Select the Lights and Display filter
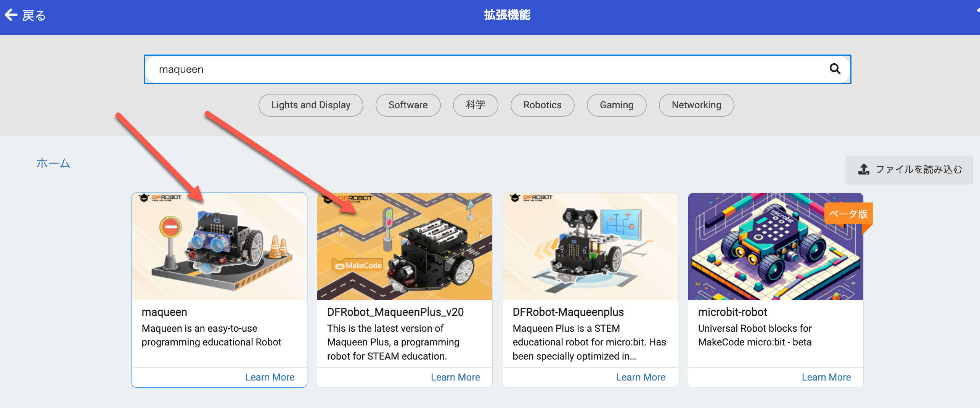 (310, 105)
